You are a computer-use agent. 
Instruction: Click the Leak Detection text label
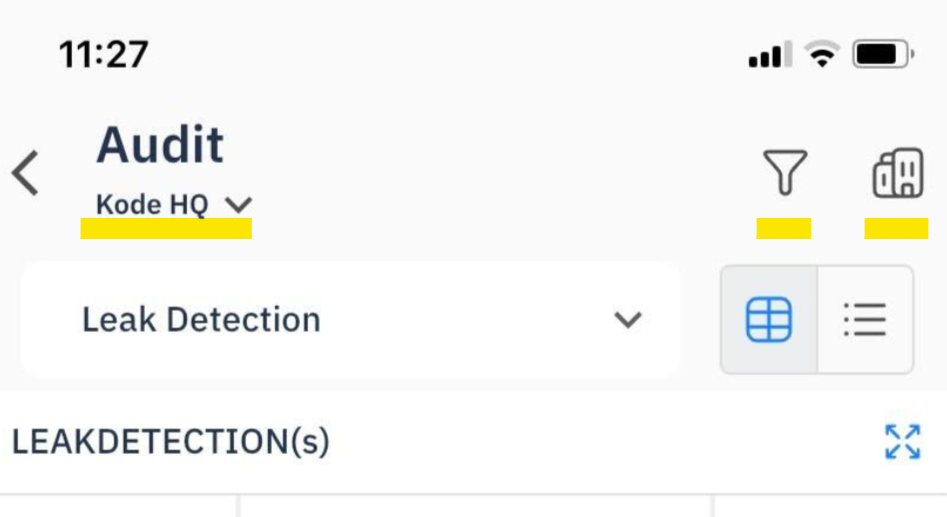tap(201, 320)
